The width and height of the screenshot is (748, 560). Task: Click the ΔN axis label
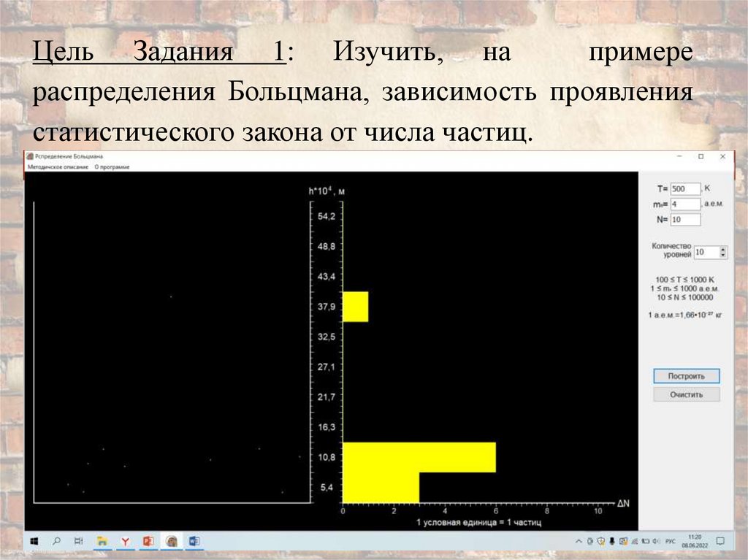click(624, 503)
